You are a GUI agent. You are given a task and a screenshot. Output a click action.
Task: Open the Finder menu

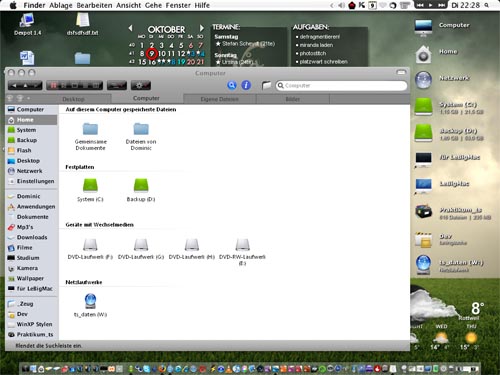pyautogui.click(x=34, y=5)
